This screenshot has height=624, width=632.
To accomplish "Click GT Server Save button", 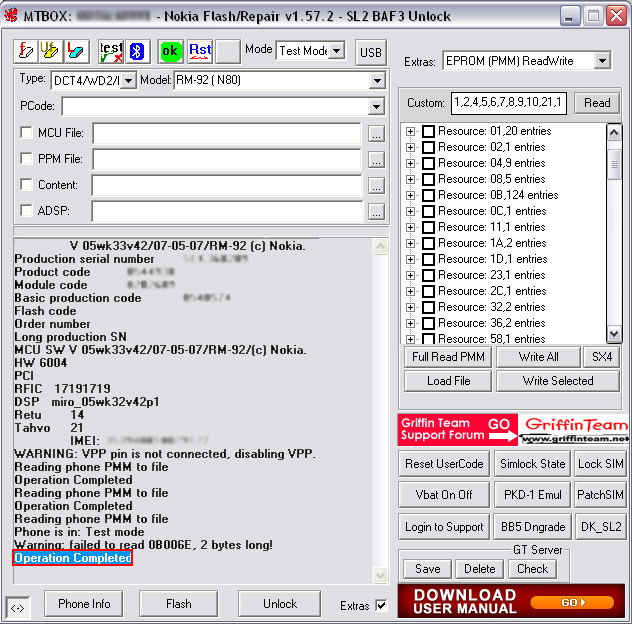I will click(427, 569).
